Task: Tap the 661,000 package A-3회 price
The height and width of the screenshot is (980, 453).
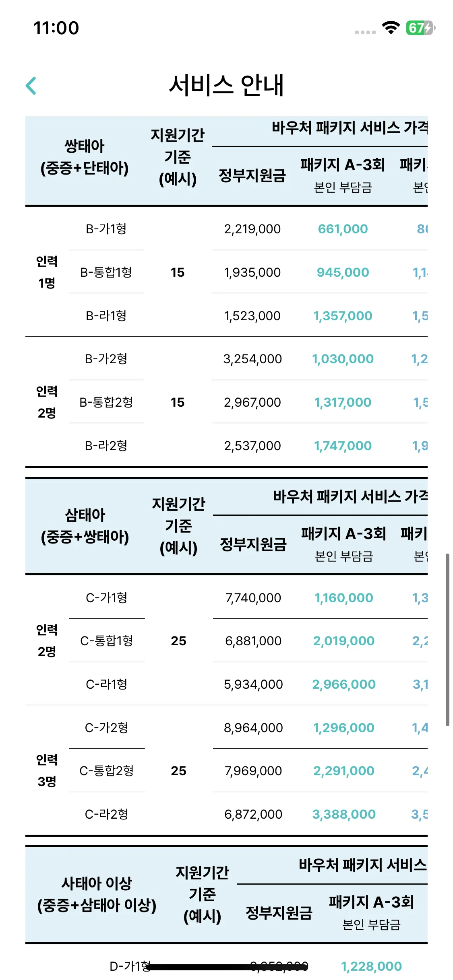Action: [x=343, y=229]
